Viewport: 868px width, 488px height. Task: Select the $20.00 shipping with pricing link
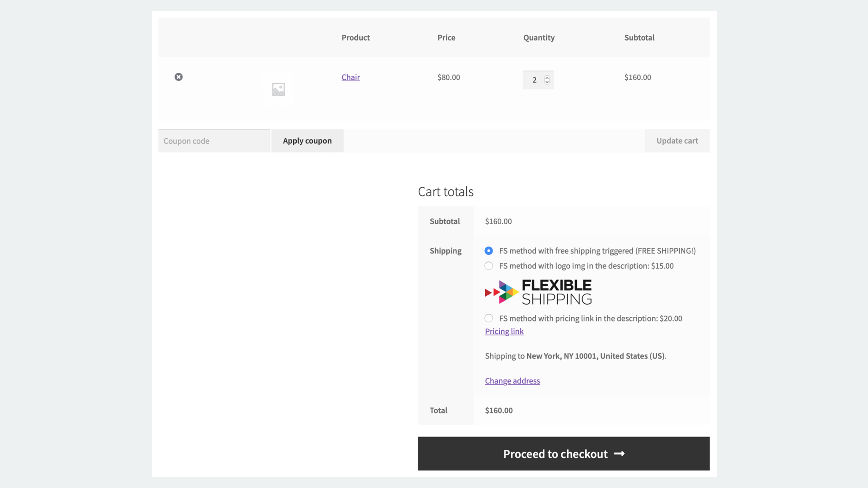point(489,318)
